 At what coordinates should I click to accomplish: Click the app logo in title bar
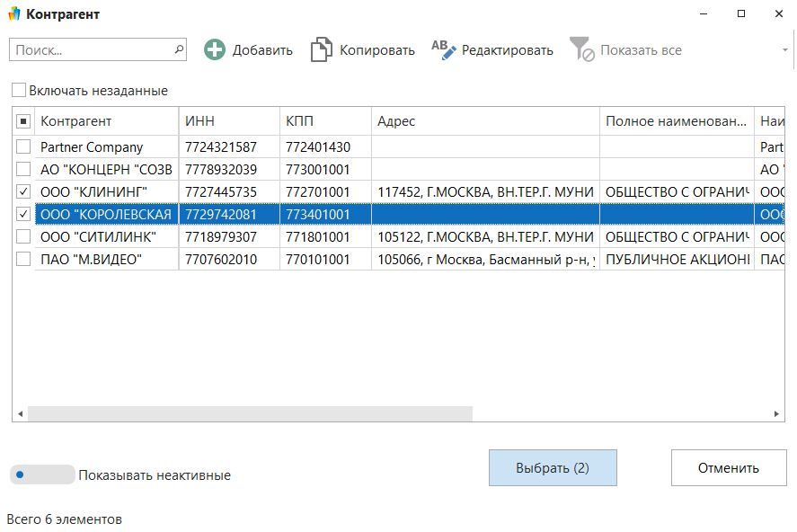(13, 14)
